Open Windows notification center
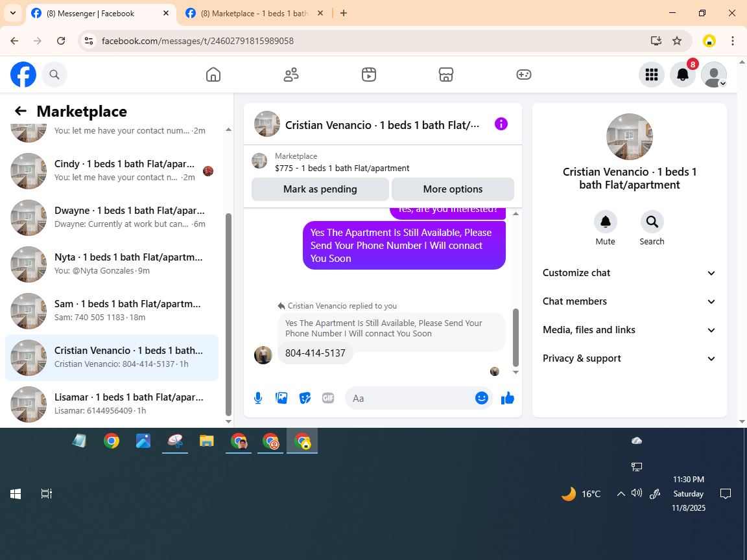Viewport: 747px width, 560px height. (x=725, y=494)
